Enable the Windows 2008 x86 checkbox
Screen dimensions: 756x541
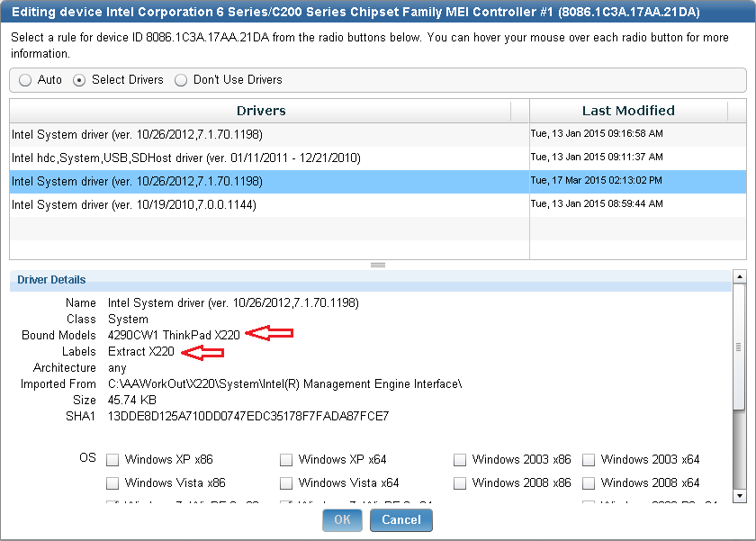460,482
